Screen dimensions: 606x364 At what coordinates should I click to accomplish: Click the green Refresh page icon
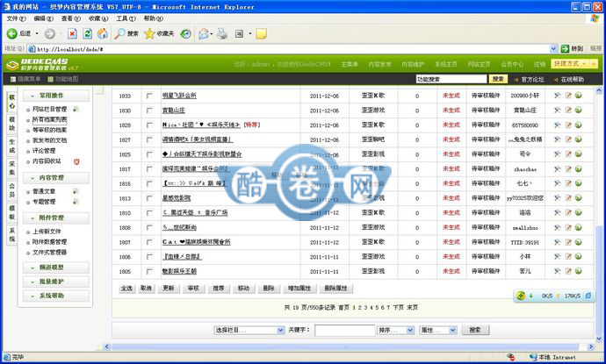click(x=87, y=34)
